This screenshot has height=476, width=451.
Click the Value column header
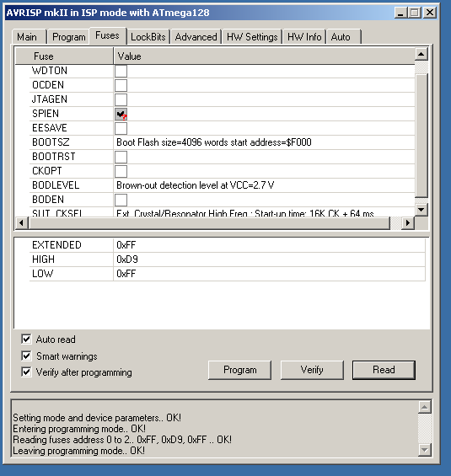[264, 56]
